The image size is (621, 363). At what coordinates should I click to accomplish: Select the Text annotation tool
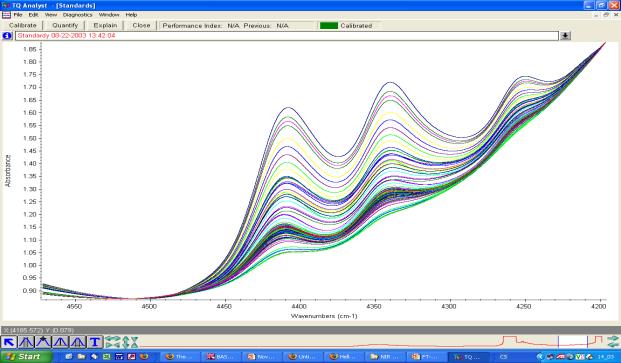[95, 342]
